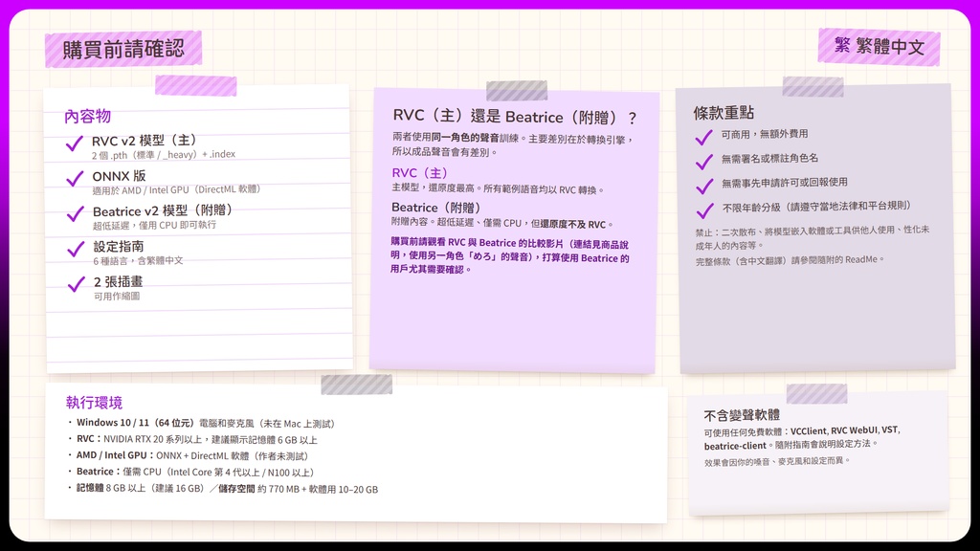Screen dimensions: 980x551
Task: Click the checkmark beside RVC v2 模型（主）
Action: click(75, 143)
